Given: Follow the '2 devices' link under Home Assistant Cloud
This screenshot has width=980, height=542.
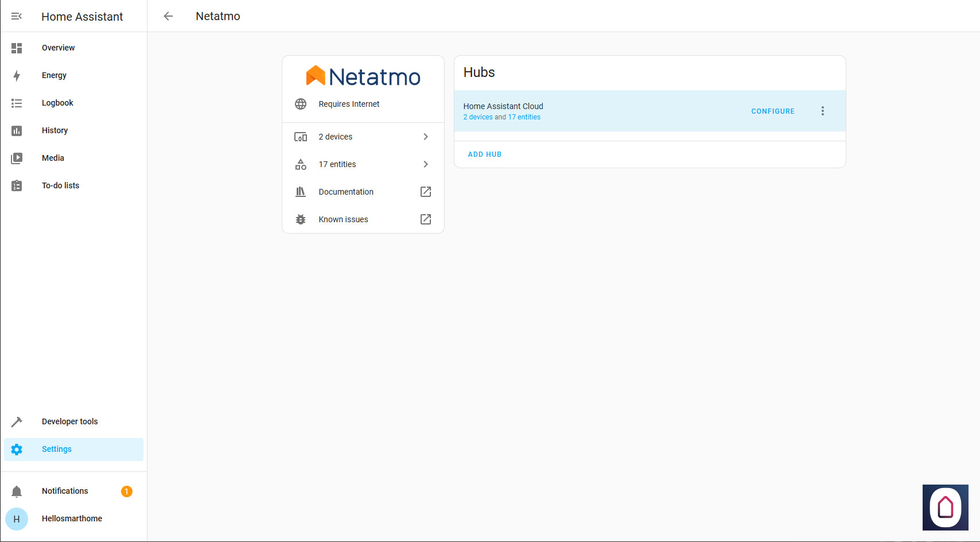Looking at the screenshot, I should [478, 117].
